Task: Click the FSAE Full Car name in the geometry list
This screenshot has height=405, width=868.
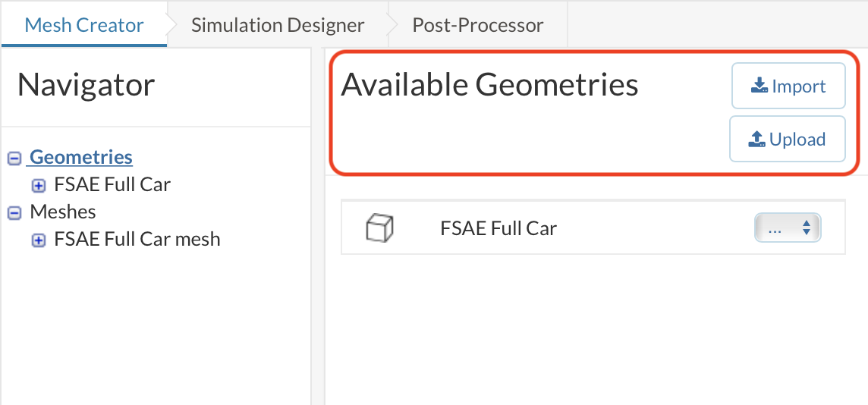Action: point(498,228)
